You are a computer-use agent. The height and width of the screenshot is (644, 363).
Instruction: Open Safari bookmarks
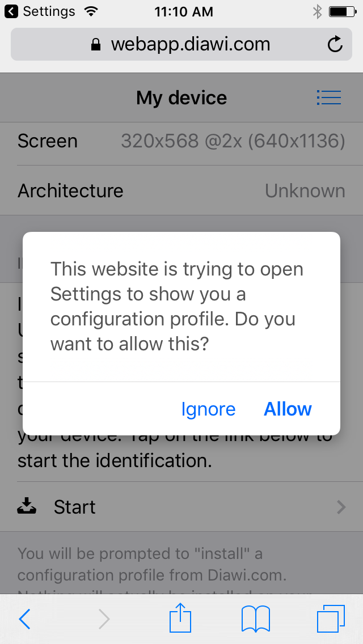255,618
